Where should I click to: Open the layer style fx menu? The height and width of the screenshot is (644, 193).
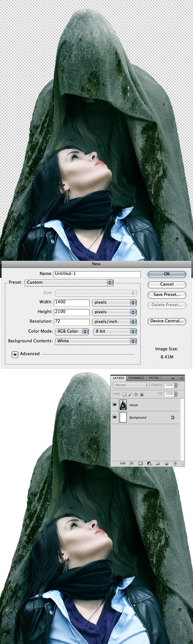(x=131, y=463)
